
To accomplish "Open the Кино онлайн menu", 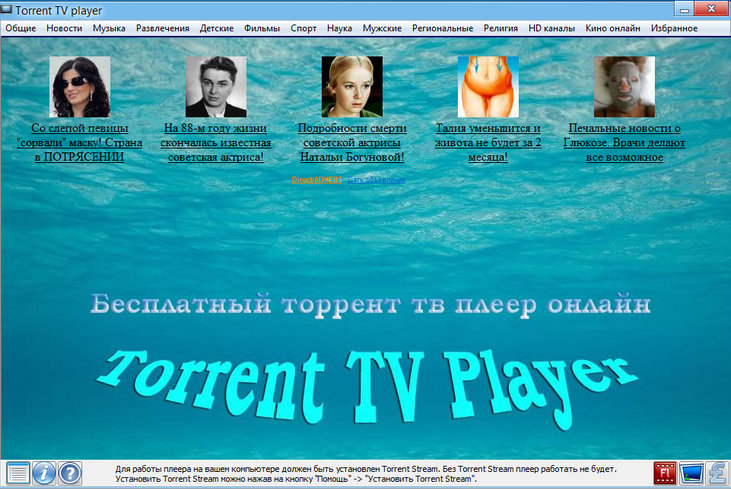I will pos(613,28).
